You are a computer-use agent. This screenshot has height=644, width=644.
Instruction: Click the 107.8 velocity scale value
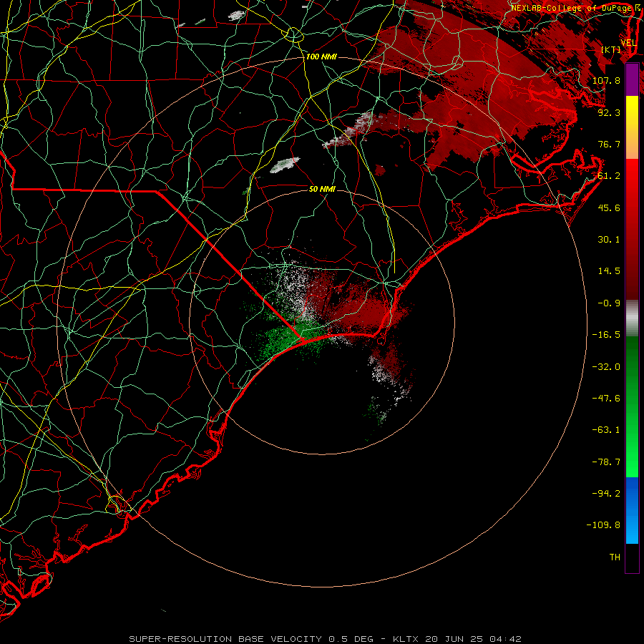point(606,80)
